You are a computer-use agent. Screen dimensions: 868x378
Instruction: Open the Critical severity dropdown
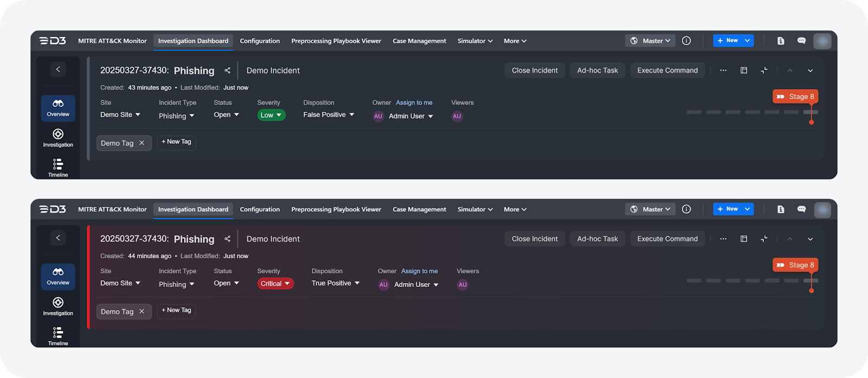(x=276, y=284)
